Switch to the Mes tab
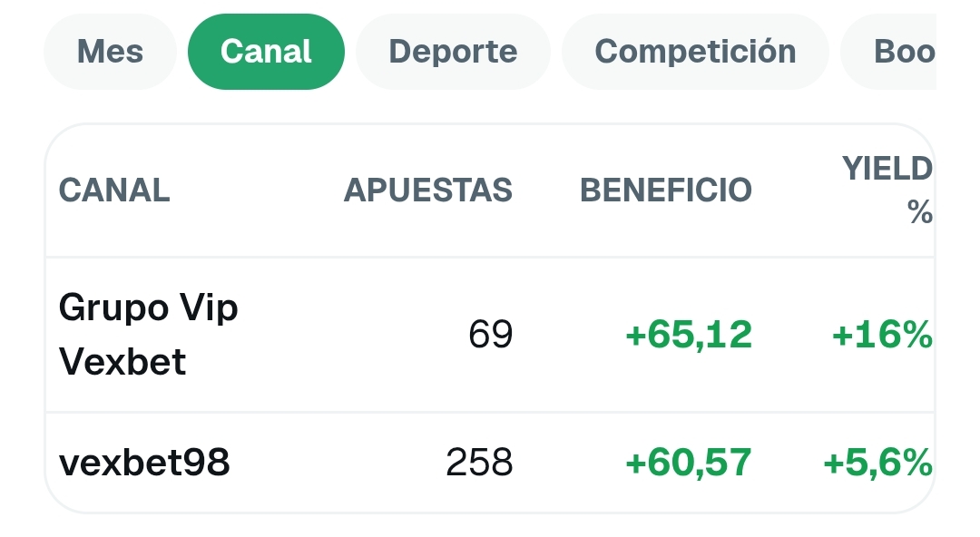Screen dimensions: 980x537 (110, 52)
